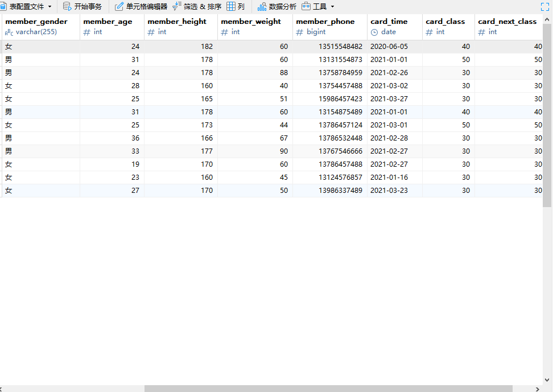Click weight value 67 cell

click(x=255, y=138)
